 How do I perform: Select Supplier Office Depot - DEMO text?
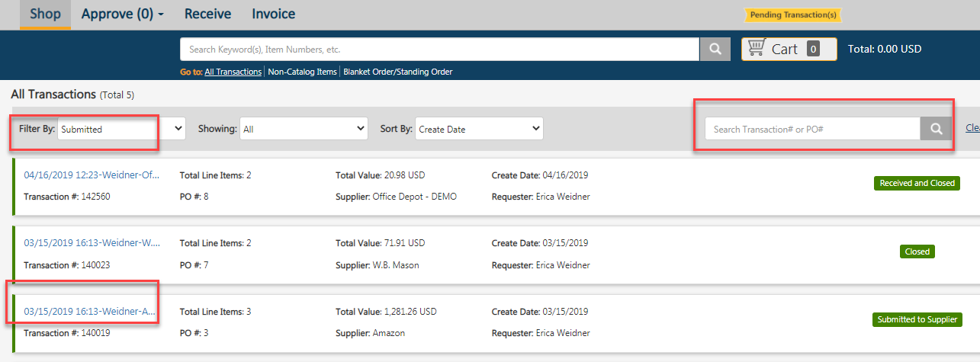396,197
